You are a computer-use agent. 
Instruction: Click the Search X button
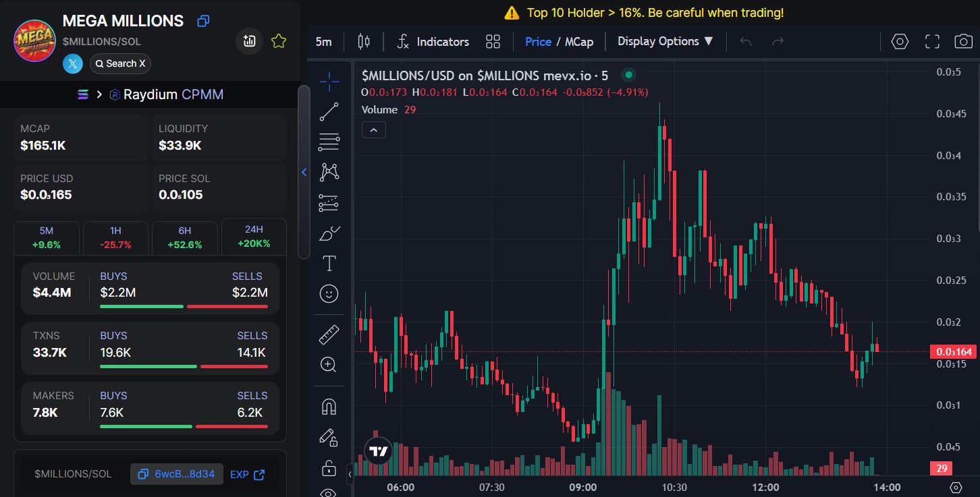pyautogui.click(x=120, y=63)
